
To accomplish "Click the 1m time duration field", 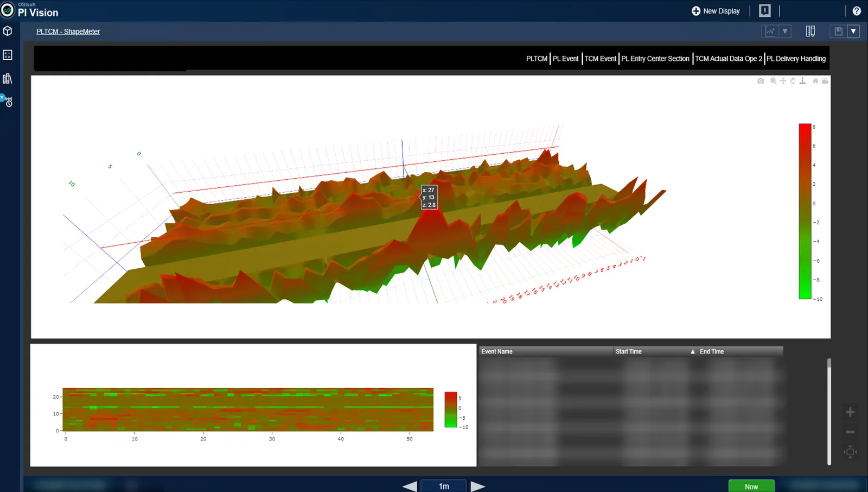I will point(444,487).
